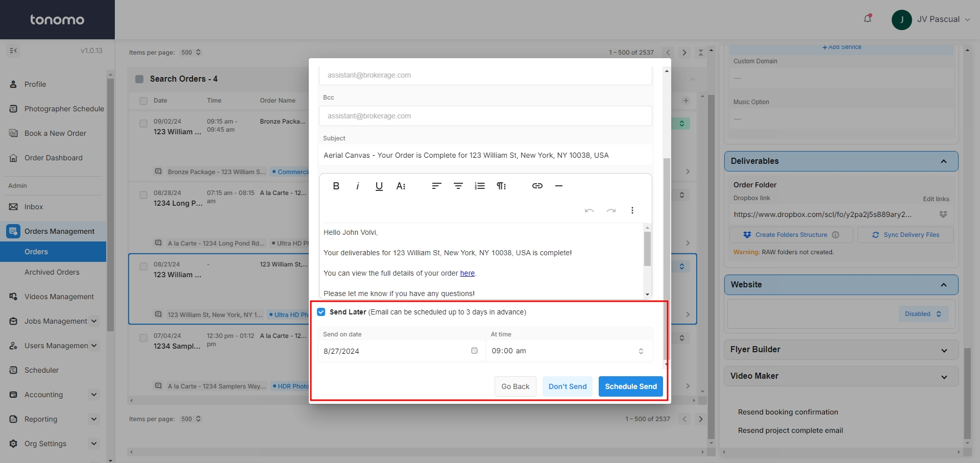Go to Archived Orders
The width and height of the screenshot is (980, 463).
52,272
